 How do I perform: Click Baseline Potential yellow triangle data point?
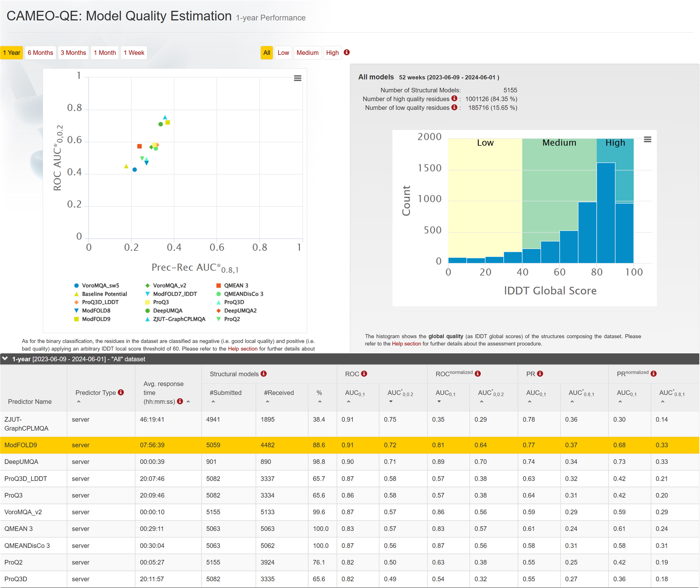point(126,166)
